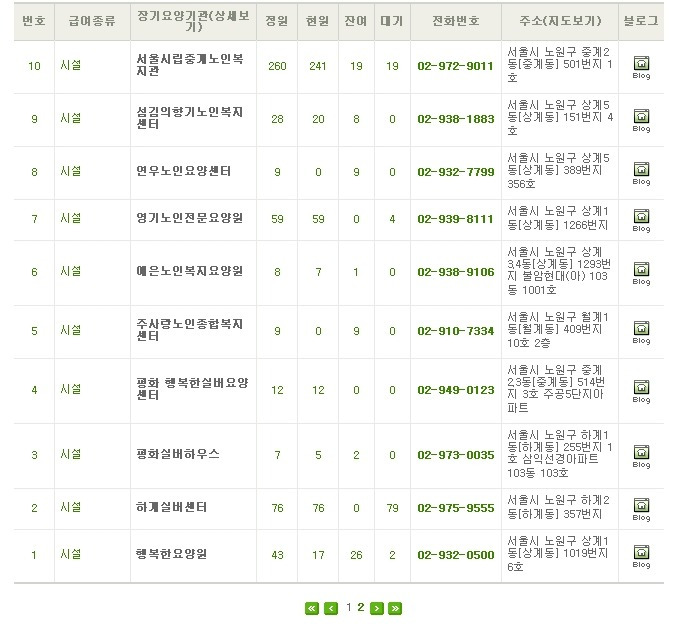Open Blog icon for 서울시립중계노인복지관
The height and width of the screenshot is (630, 679).
(641, 68)
